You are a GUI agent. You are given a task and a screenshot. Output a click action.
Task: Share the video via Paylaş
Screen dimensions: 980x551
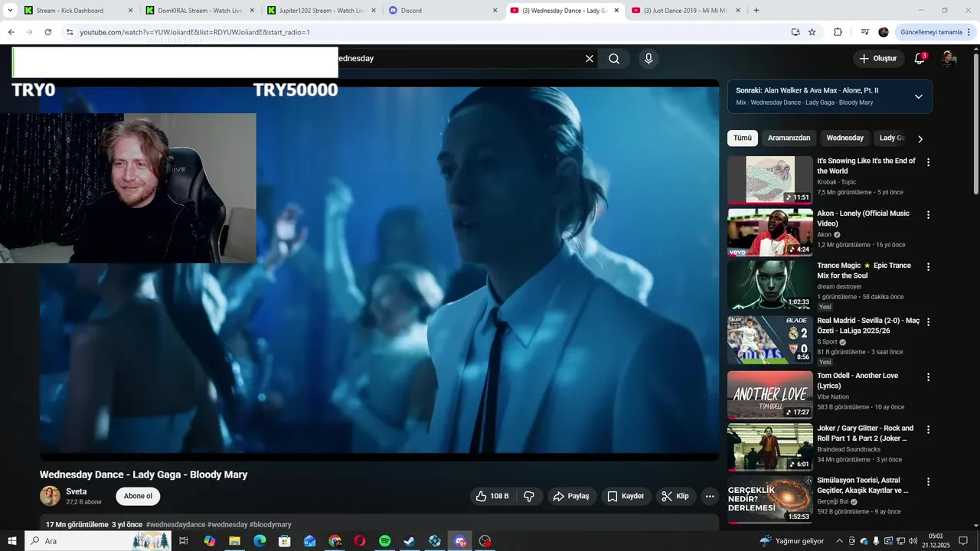pos(571,496)
